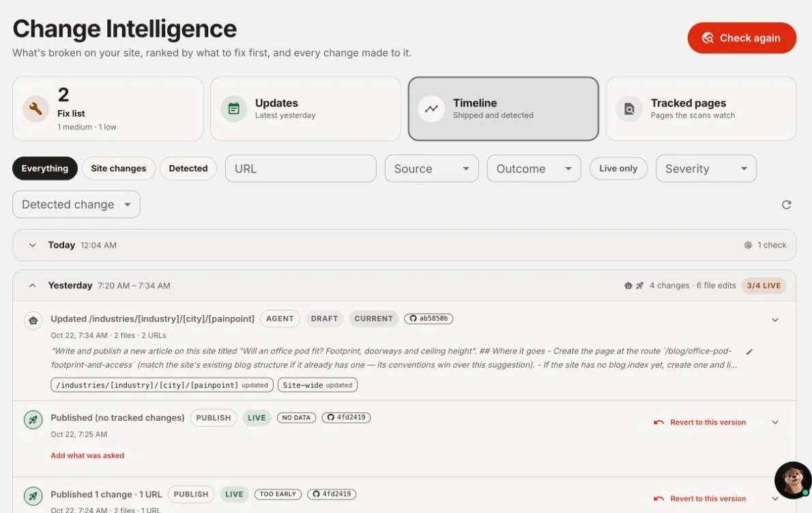Open the Updates card
The width and height of the screenshot is (812, 513).
pyautogui.click(x=306, y=108)
